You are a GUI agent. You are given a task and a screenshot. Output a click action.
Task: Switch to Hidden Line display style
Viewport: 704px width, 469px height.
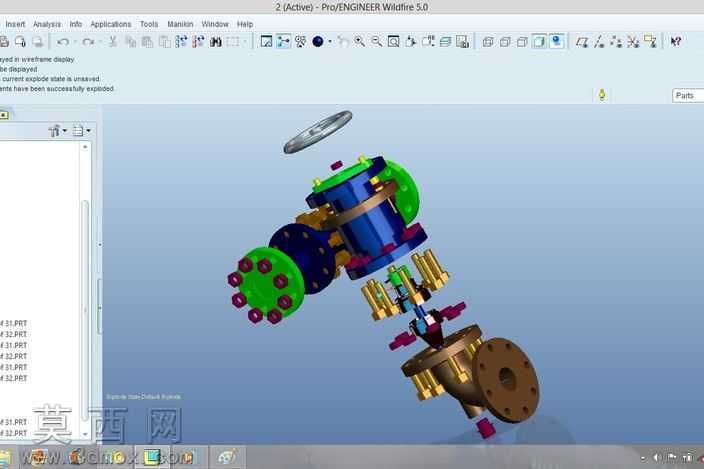[505, 42]
